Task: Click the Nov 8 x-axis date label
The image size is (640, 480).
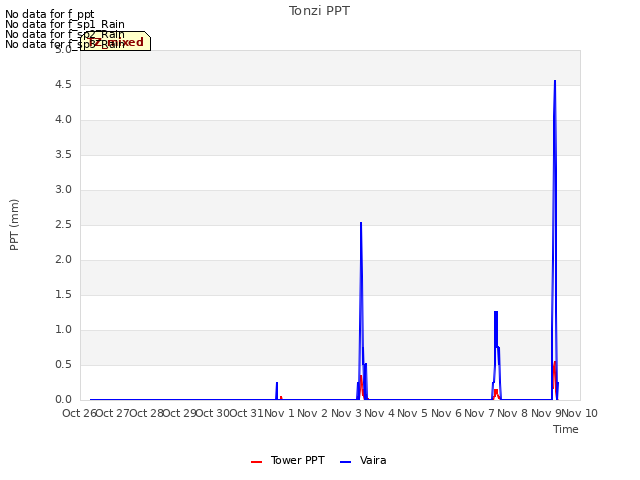Action: (513, 413)
